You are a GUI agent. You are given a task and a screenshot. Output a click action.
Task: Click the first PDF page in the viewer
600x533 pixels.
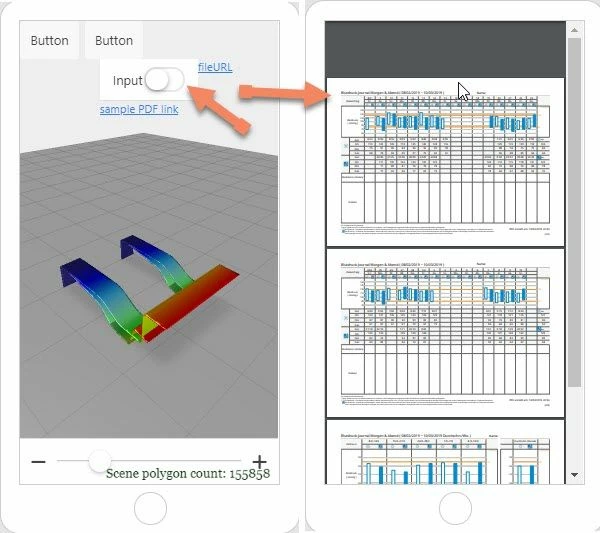445,162
